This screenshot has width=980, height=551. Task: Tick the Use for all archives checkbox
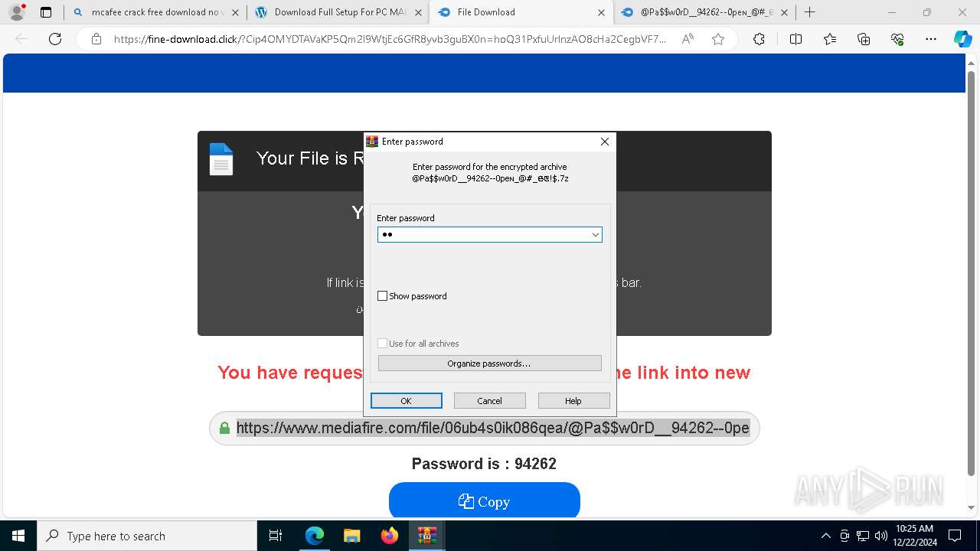[x=383, y=344]
